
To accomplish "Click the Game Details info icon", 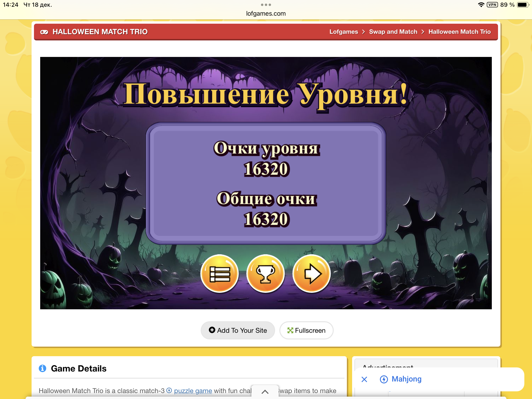I will [x=43, y=368].
